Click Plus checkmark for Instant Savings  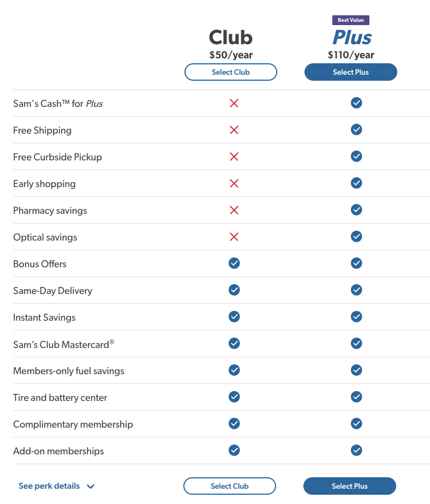point(356,316)
